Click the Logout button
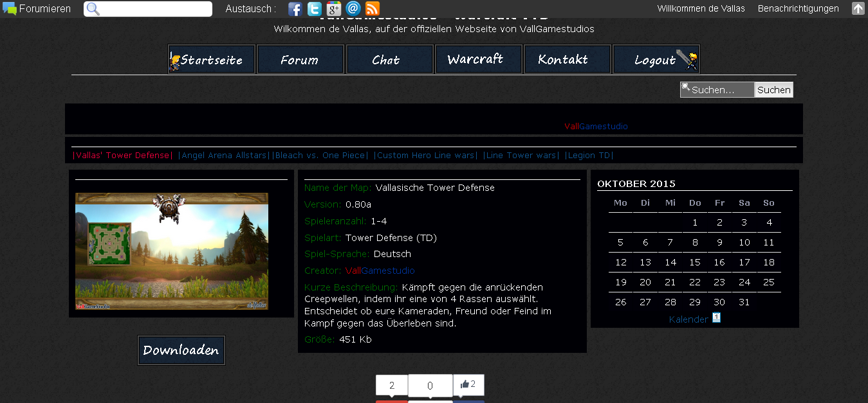 click(656, 60)
